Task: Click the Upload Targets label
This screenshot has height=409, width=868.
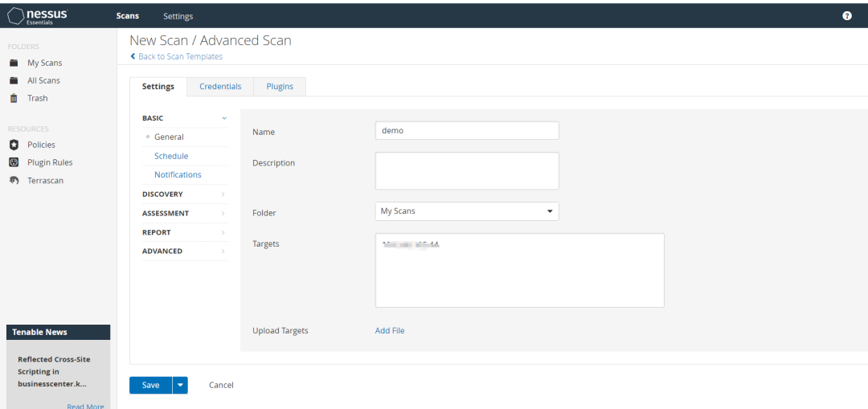Action: (280, 331)
